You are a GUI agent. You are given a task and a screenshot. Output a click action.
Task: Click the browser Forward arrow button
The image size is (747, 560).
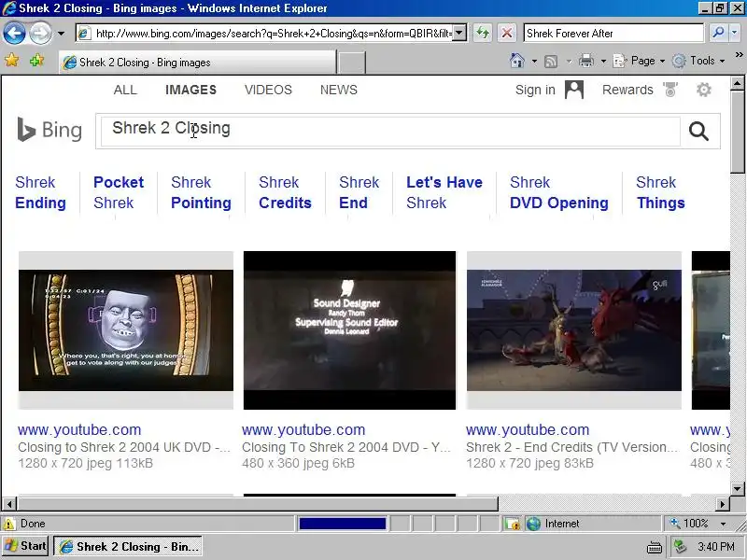pyautogui.click(x=40, y=34)
